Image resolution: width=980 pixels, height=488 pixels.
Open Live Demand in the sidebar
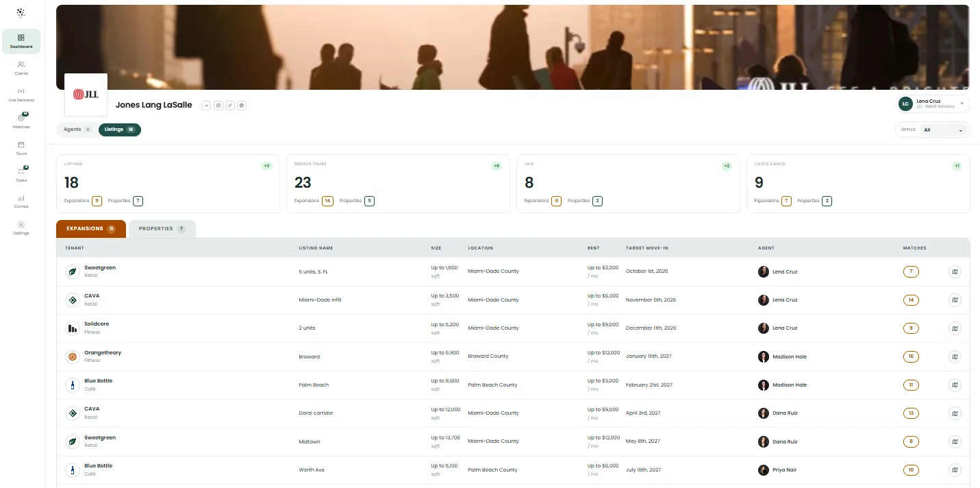(x=21, y=95)
